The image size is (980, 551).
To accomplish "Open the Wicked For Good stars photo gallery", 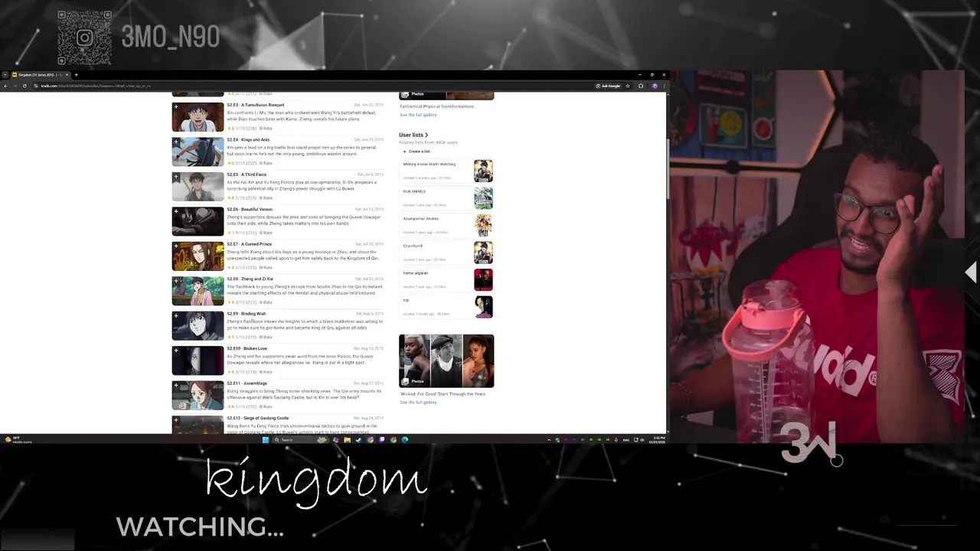I will (x=446, y=360).
